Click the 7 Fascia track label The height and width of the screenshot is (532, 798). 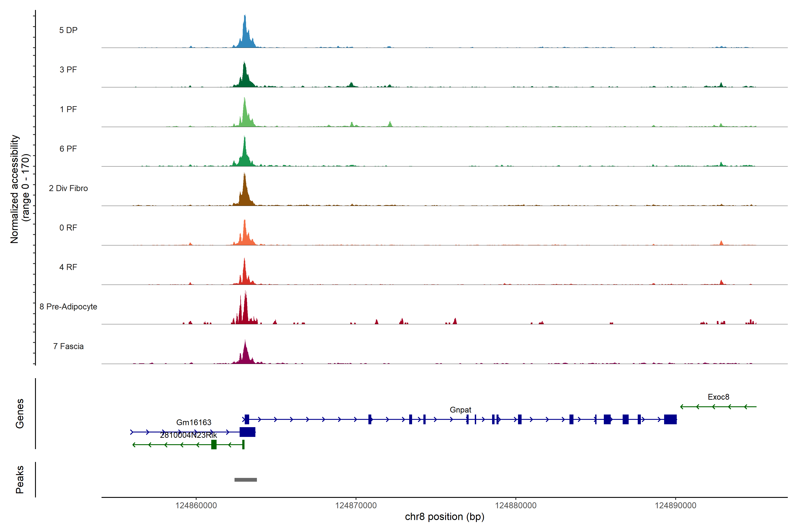click(x=68, y=346)
